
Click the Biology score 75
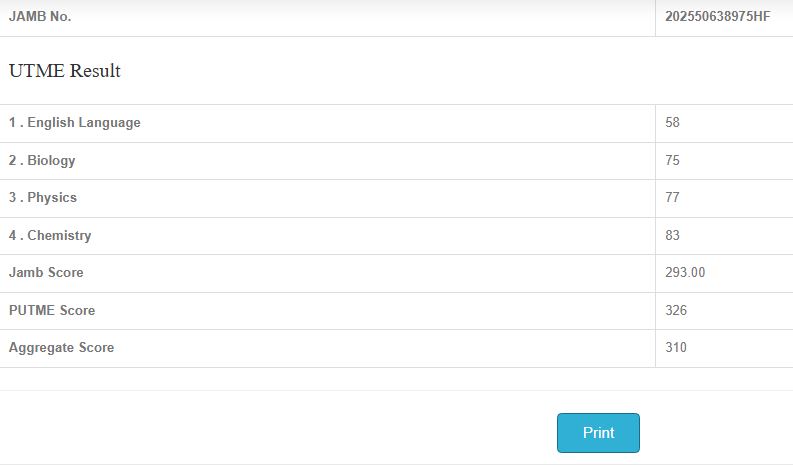point(672,160)
